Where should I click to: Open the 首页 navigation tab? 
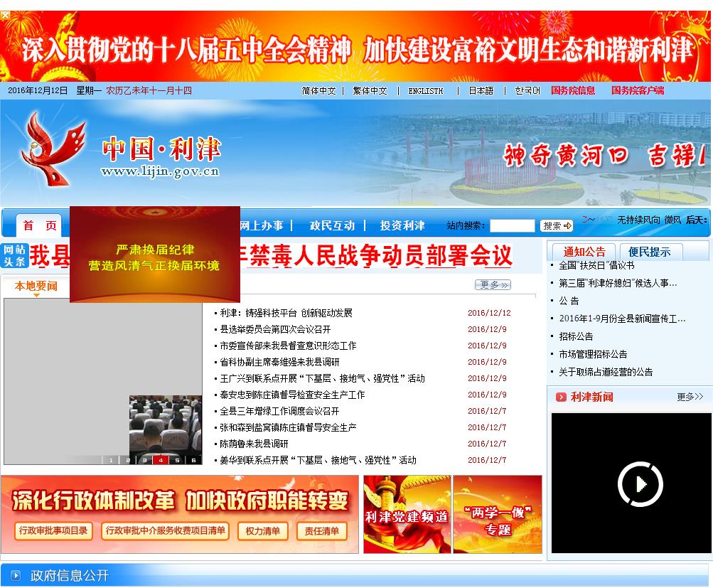pyautogui.click(x=40, y=225)
